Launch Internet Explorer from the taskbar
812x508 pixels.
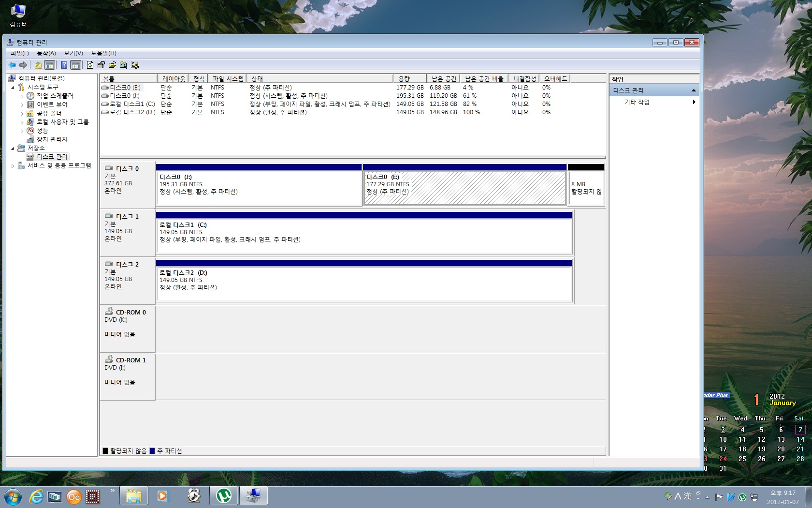click(x=36, y=496)
